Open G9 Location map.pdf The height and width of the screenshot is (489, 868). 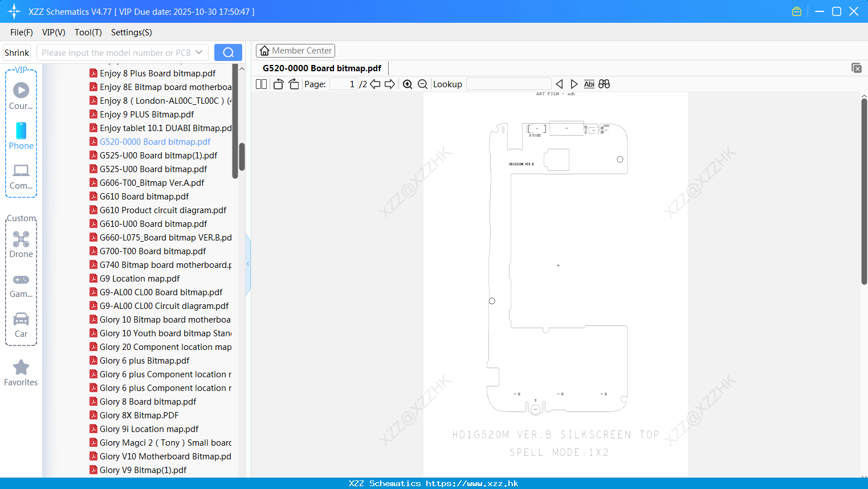(140, 279)
